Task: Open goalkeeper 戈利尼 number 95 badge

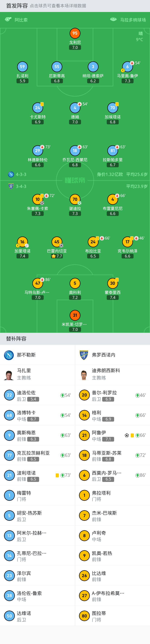Action: pos(75,33)
